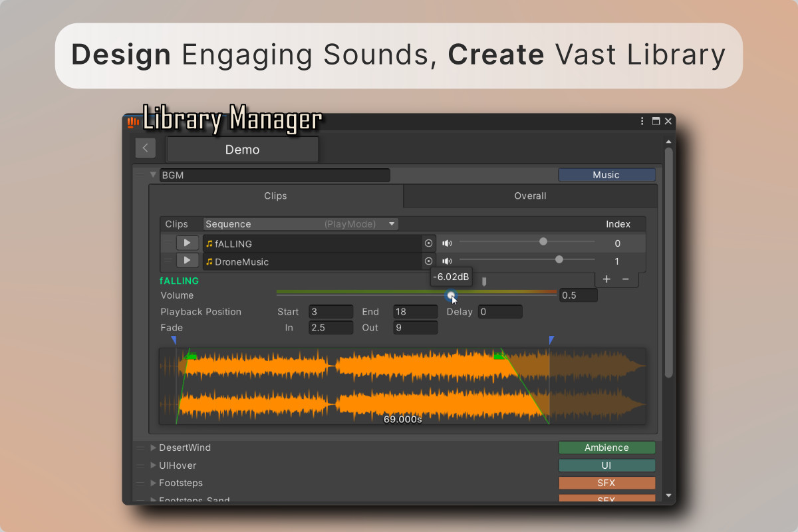Click the green fALLING heading
The width and height of the screenshot is (798, 532).
point(180,281)
